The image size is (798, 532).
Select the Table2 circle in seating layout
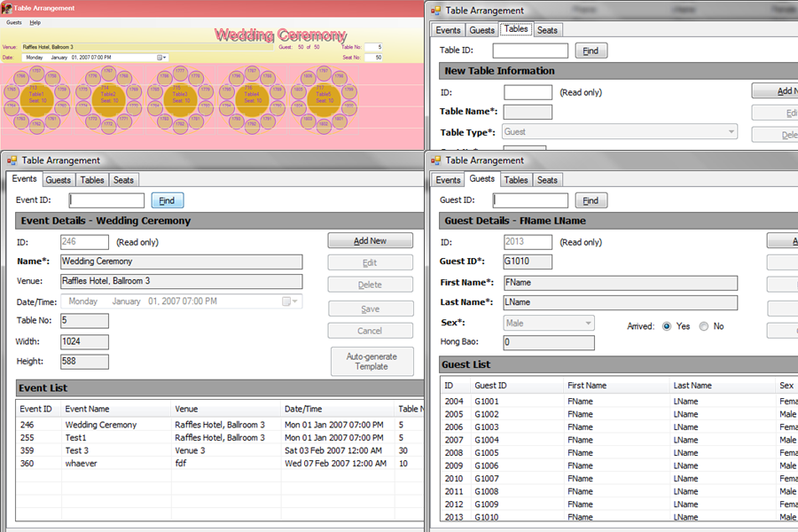pos(108,96)
